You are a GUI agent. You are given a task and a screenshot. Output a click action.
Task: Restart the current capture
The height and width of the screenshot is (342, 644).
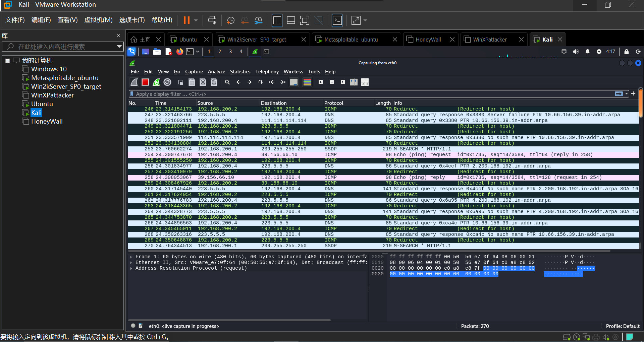pos(156,82)
